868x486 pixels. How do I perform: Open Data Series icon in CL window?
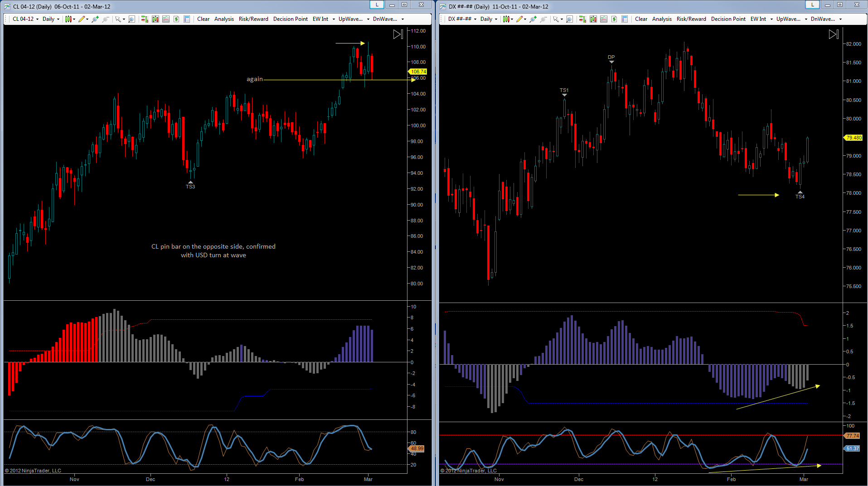coord(155,19)
